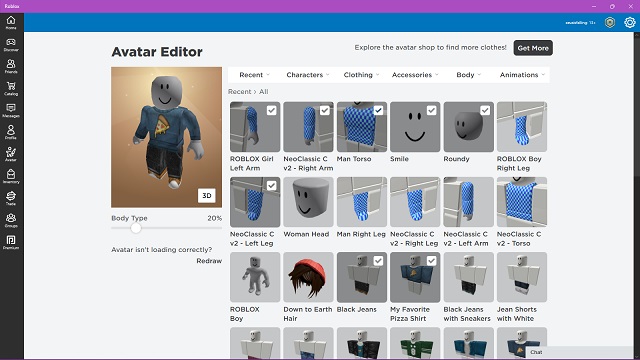This screenshot has height=360, width=640.
Task: Uncheck the Man Torso checkmark
Action: [378, 110]
